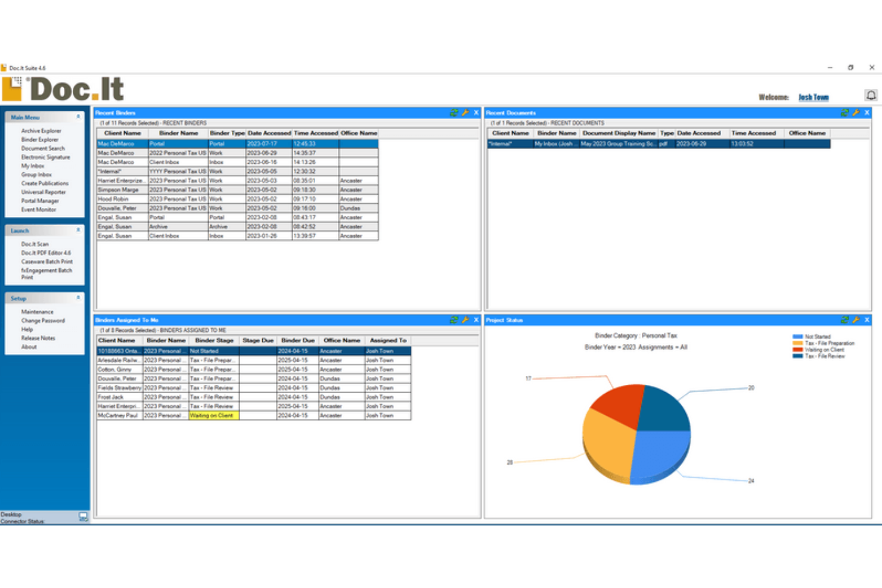
Task: Open Create Publications
Action: tap(45, 183)
